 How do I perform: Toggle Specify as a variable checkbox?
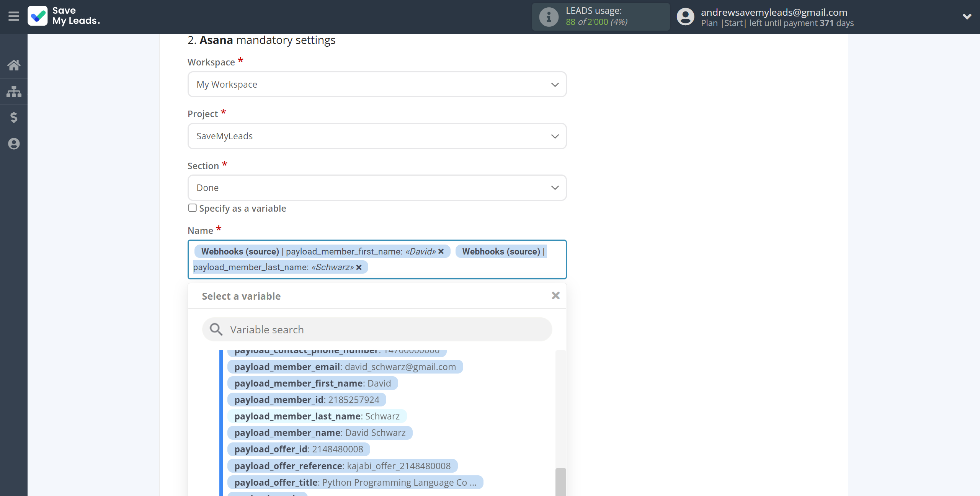coord(192,208)
